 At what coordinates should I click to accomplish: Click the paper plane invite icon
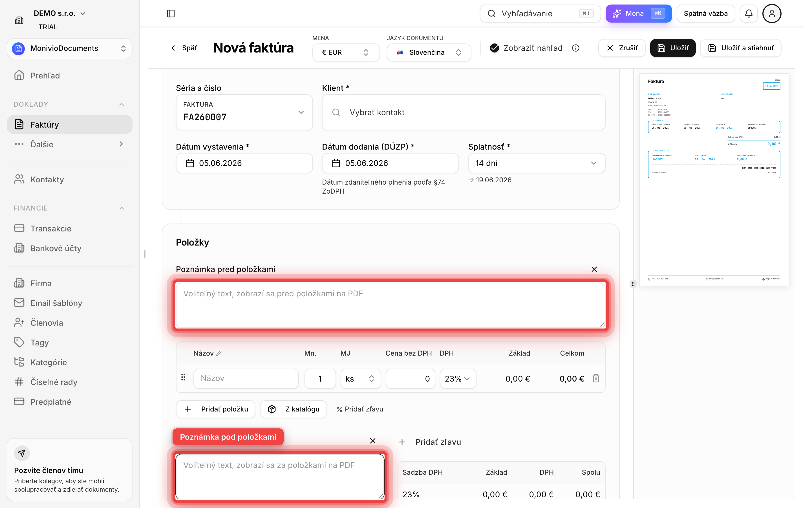(22, 453)
